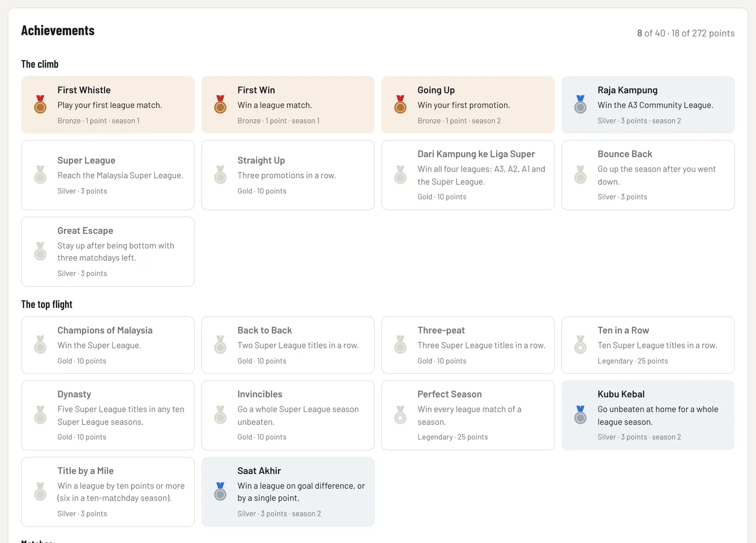Screen dimensions: 756x543
Task: Click the Ten in a Row legendary medal icon
Action: 581,345
